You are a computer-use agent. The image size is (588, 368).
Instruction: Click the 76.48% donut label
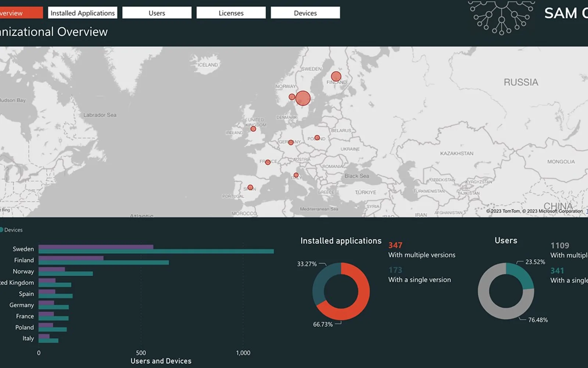[538, 320]
